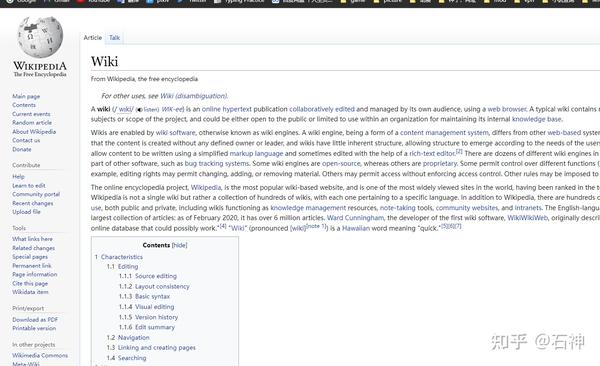Open the Ward Cunningham link

point(355,218)
